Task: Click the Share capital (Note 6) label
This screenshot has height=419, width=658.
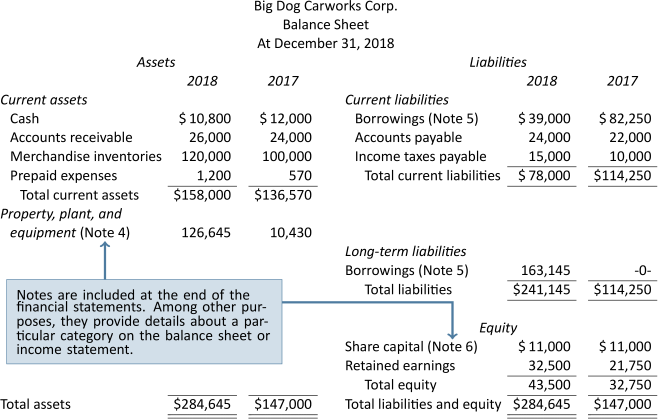Action: pyautogui.click(x=411, y=347)
